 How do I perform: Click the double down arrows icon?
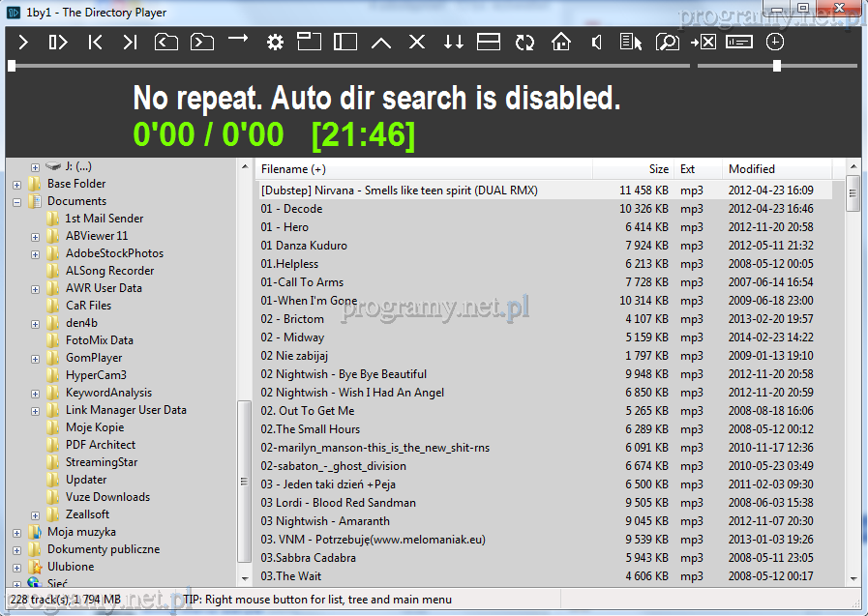453,42
